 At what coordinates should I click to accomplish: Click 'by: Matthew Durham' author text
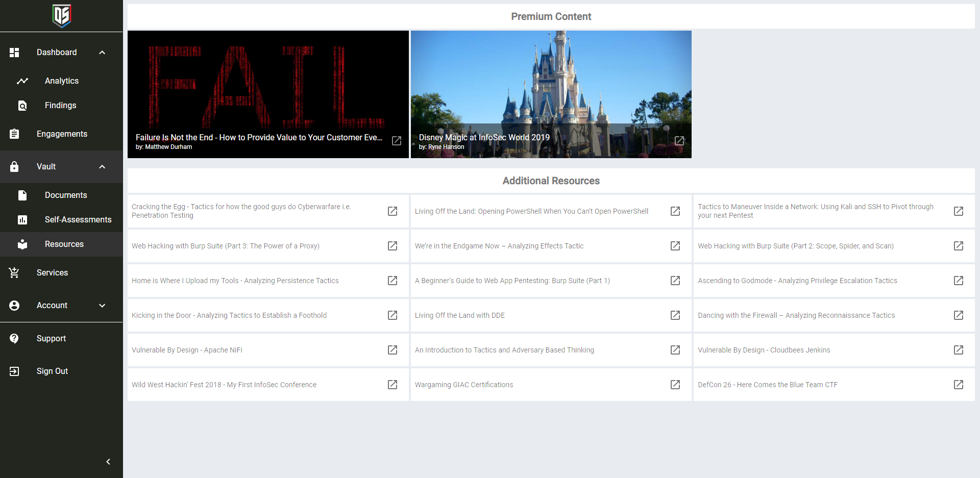pyautogui.click(x=164, y=147)
